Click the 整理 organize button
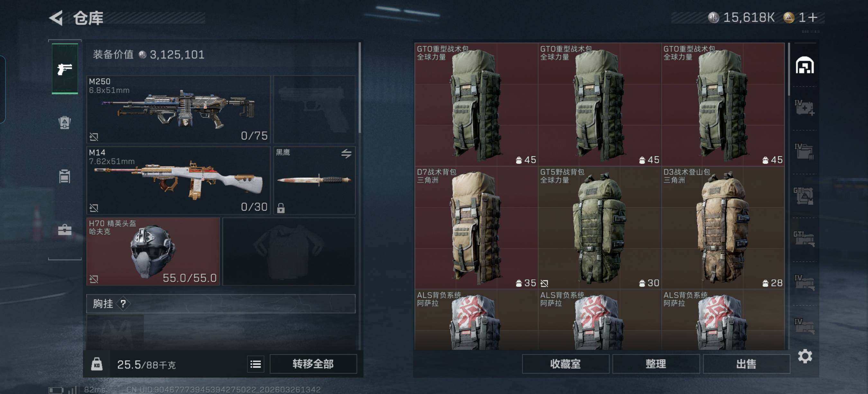The height and width of the screenshot is (394, 868). pos(656,364)
